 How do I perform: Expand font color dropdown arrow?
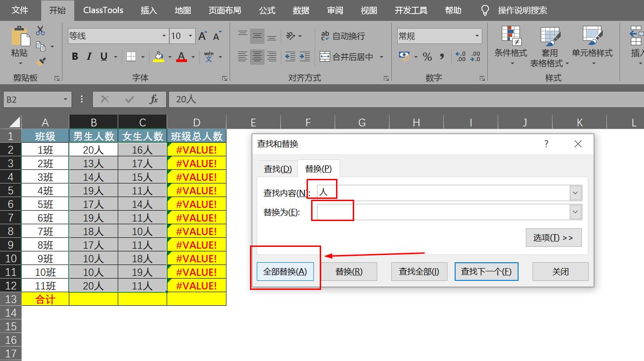tap(193, 57)
